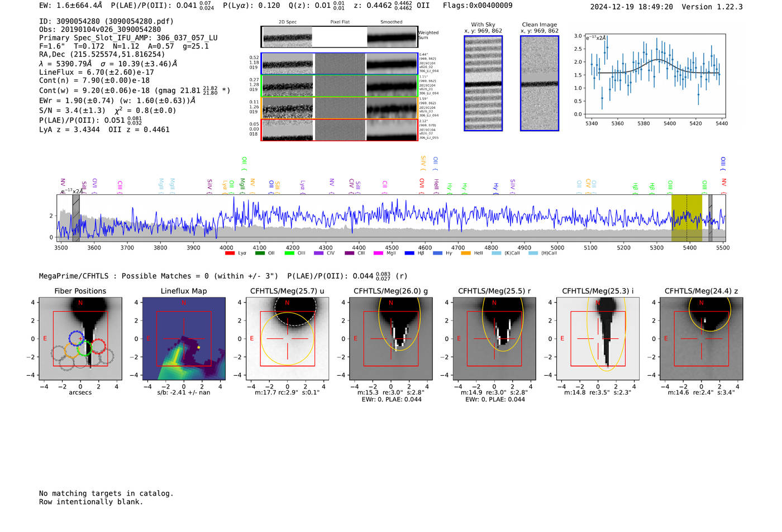Click the gray hatched band near 5460Å
Viewport: 782px width, 532px height.
point(711,218)
